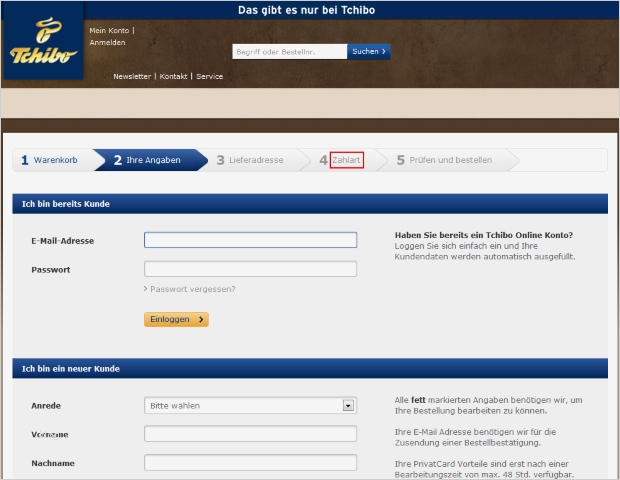Open the Kontakt link

pyautogui.click(x=173, y=76)
